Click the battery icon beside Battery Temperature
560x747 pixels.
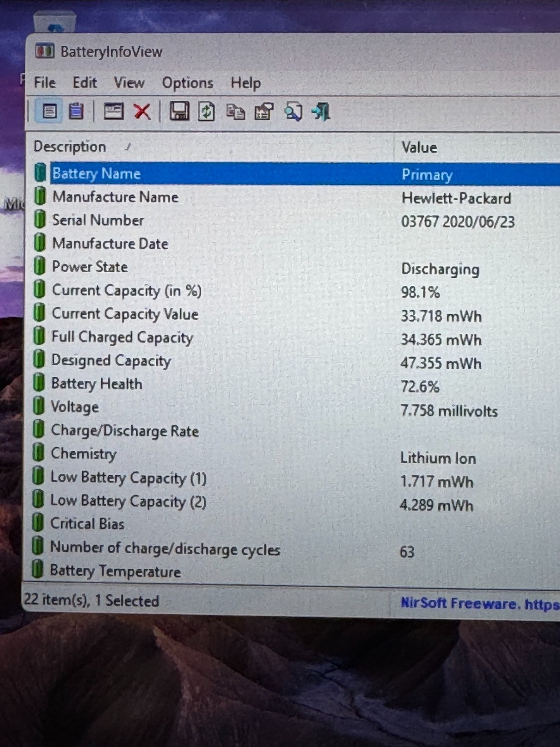tap(37, 570)
